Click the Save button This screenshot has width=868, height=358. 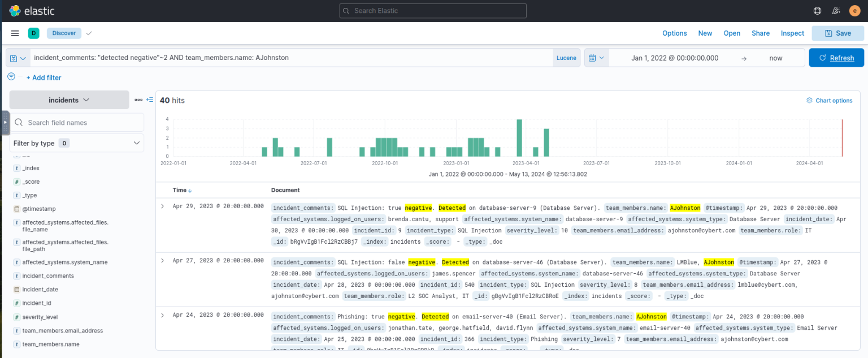click(x=837, y=33)
